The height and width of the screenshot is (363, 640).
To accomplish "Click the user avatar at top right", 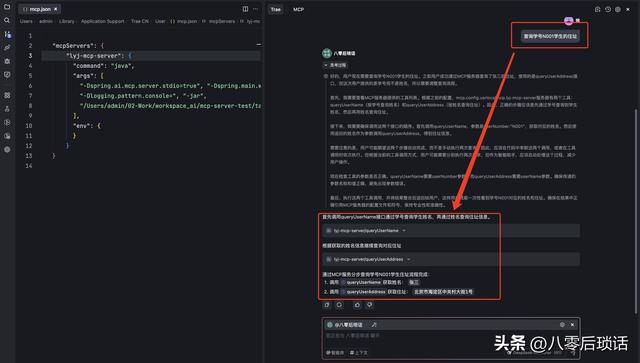I will tap(569, 20).
